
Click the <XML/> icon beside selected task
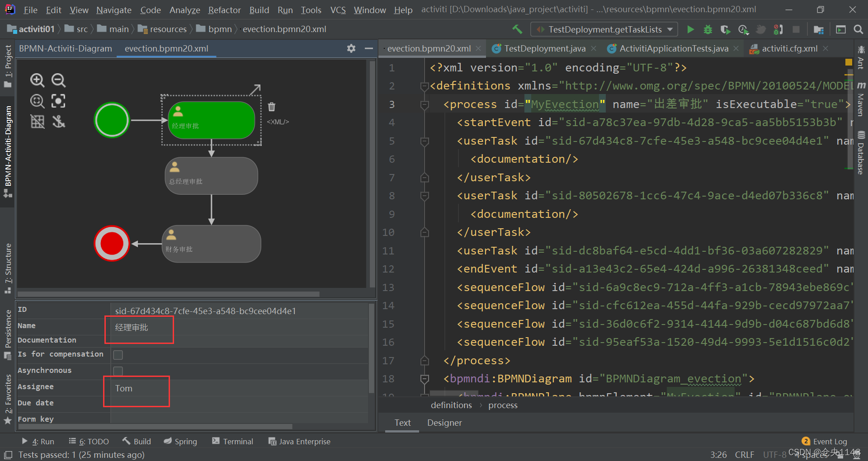[278, 122]
